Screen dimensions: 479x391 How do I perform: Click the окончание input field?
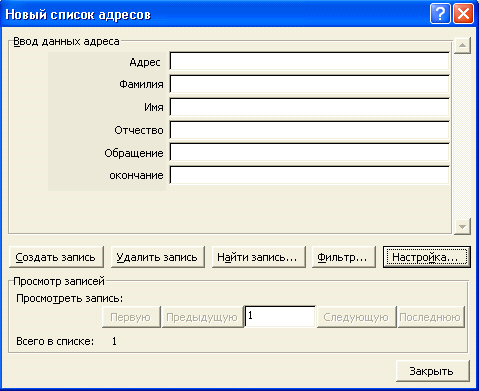[310, 175]
